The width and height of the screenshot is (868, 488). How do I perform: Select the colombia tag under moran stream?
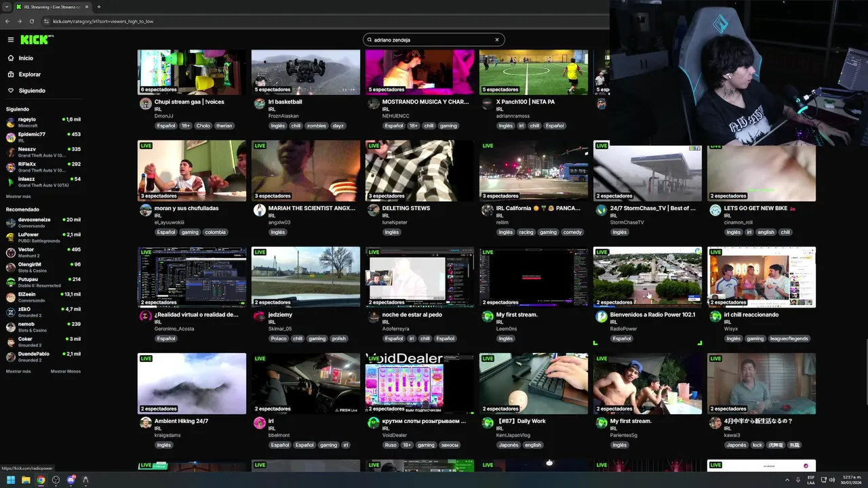(215, 232)
